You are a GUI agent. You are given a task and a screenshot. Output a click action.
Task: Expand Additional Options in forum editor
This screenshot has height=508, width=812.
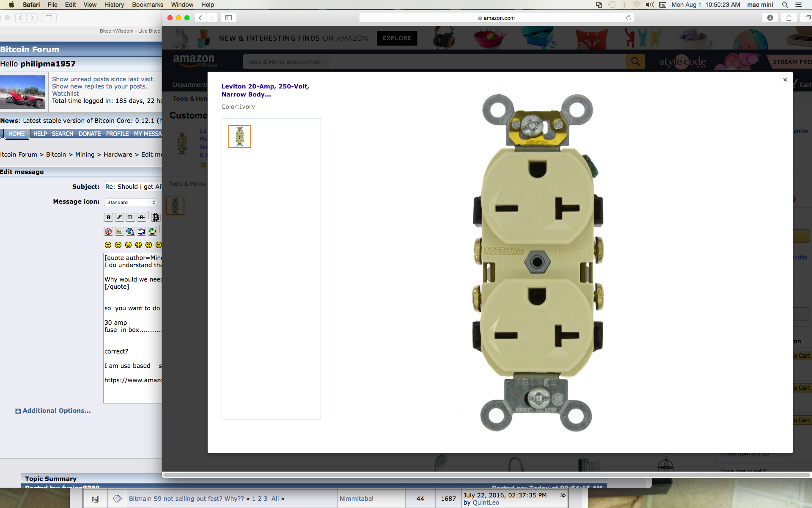click(57, 411)
